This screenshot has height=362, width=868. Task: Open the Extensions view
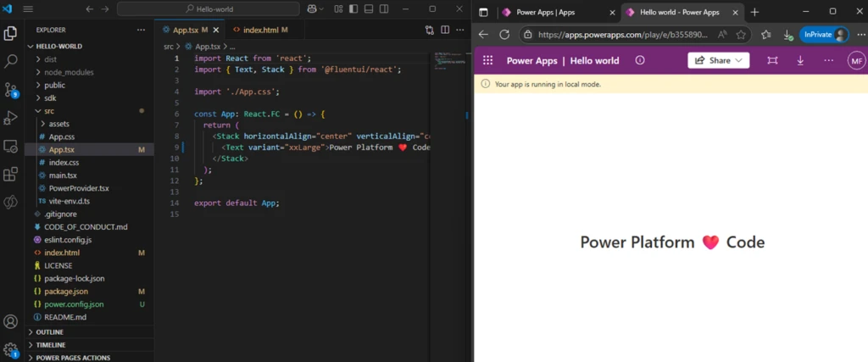click(11, 174)
